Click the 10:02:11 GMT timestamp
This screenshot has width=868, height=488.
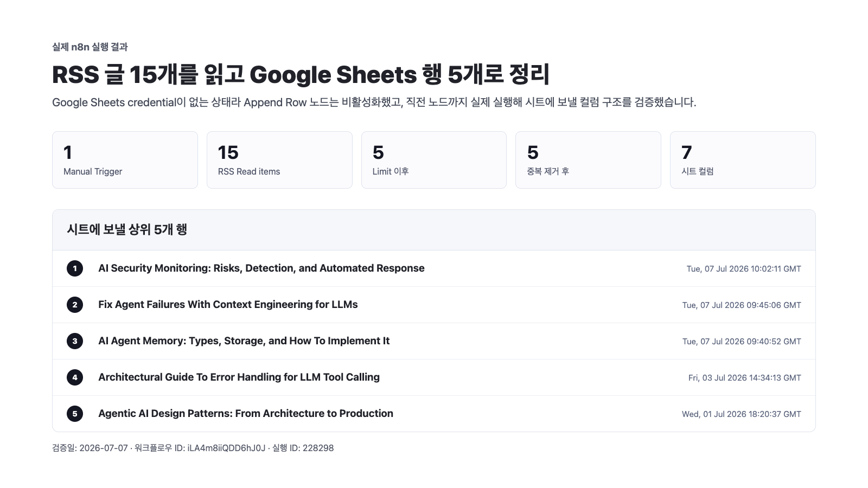pyautogui.click(x=744, y=269)
